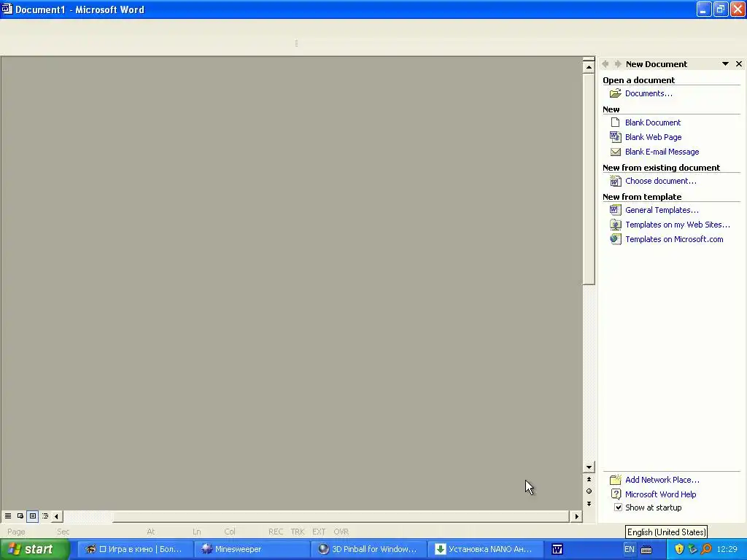Click the security shield tray icon
Screen dimensions: 747x560
click(679, 550)
